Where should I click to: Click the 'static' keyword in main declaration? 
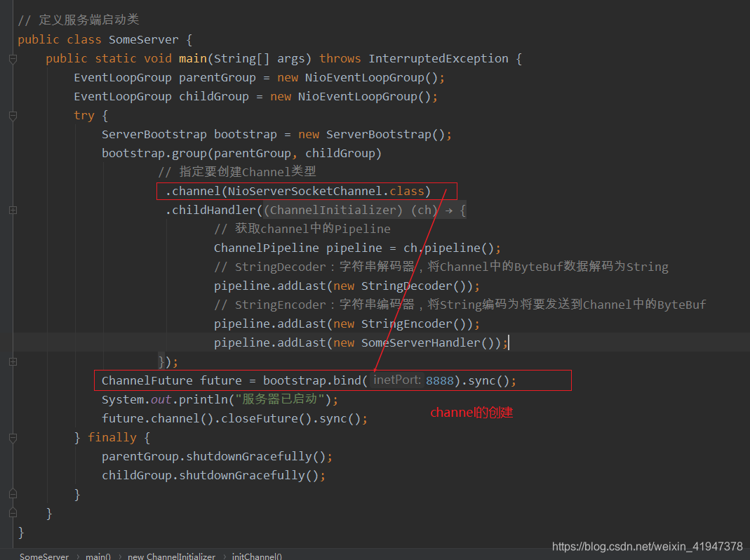(x=116, y=59)
